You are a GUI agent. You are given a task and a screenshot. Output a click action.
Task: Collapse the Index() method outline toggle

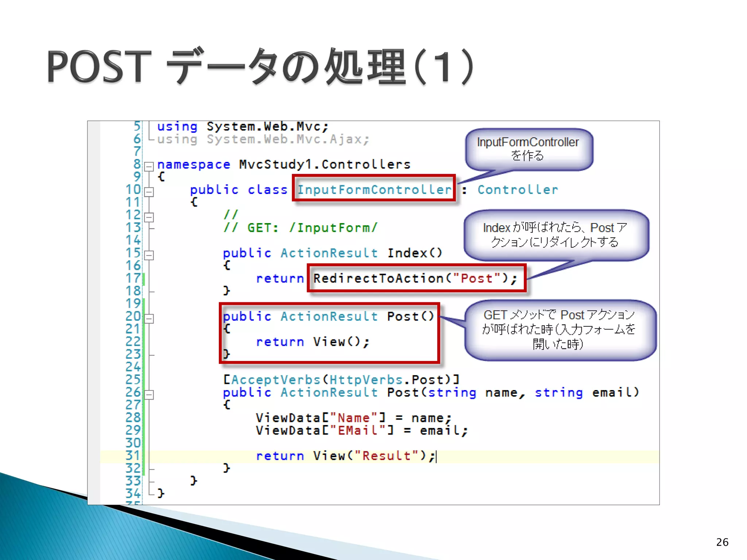(x=149, y=255)
